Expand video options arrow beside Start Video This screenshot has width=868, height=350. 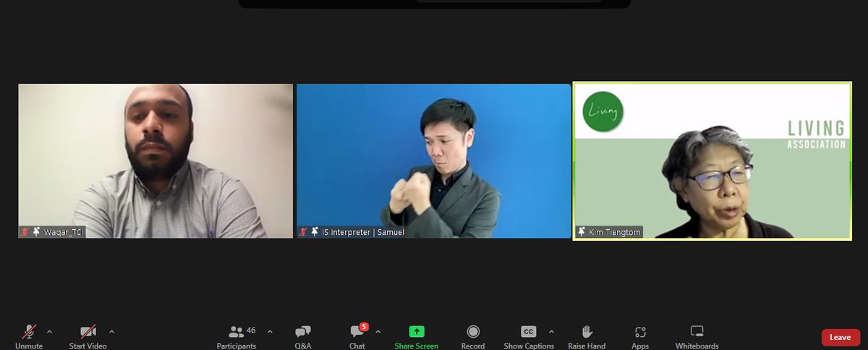(x=111, y=332)
